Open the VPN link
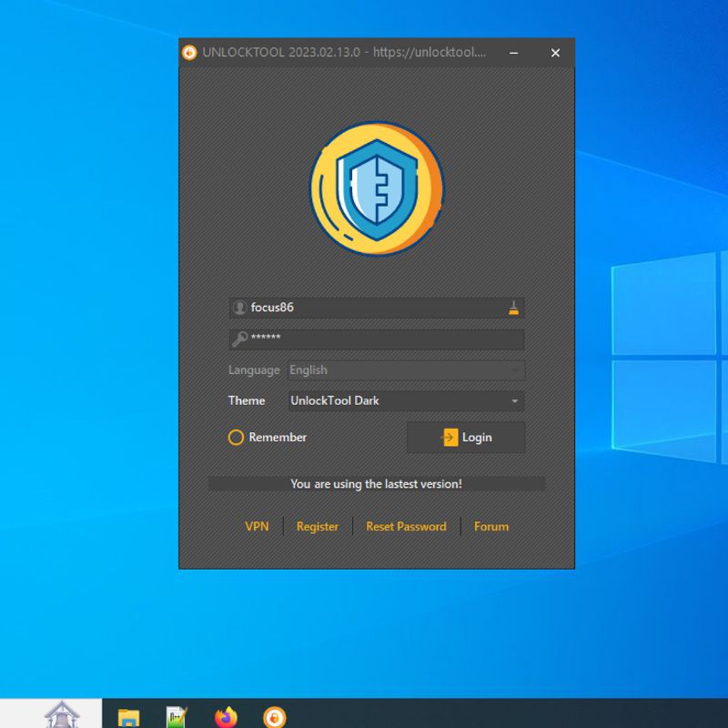This screenshot has width=728, height=728. [x=257, y=527]
